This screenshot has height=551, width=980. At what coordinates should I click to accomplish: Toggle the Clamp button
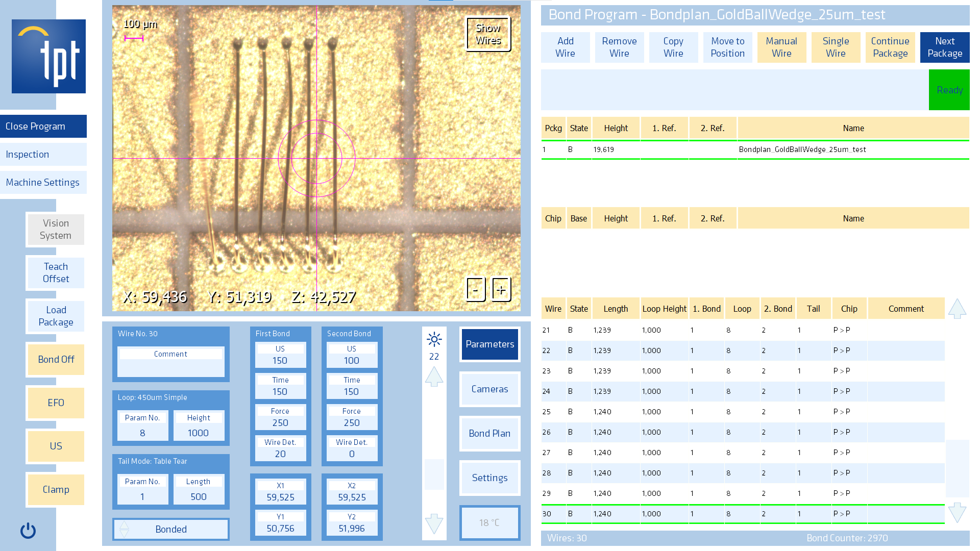click(56, 489)
